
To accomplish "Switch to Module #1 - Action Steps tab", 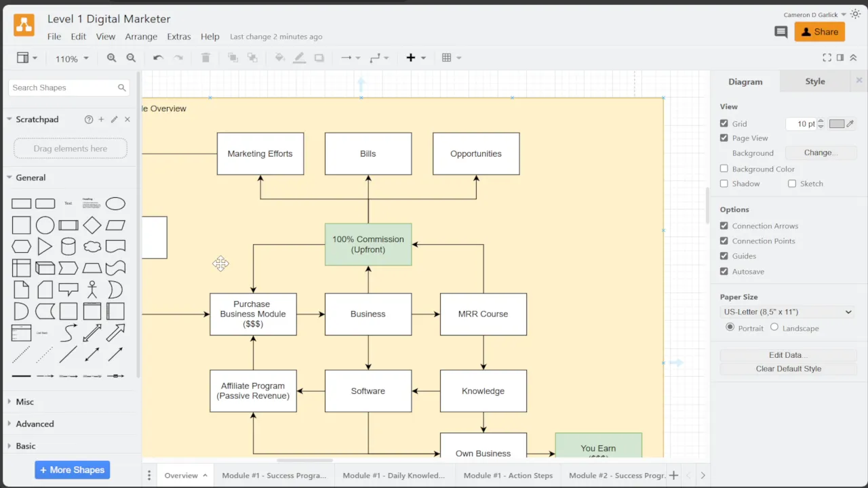I will pyautogui.click(x=508, y=475).
